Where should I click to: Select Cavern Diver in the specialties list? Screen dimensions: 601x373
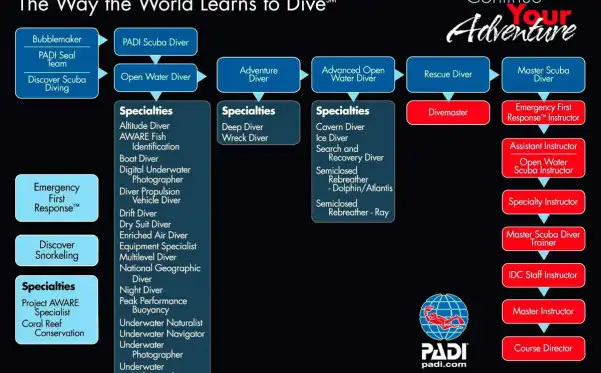[x=340, y=127]
